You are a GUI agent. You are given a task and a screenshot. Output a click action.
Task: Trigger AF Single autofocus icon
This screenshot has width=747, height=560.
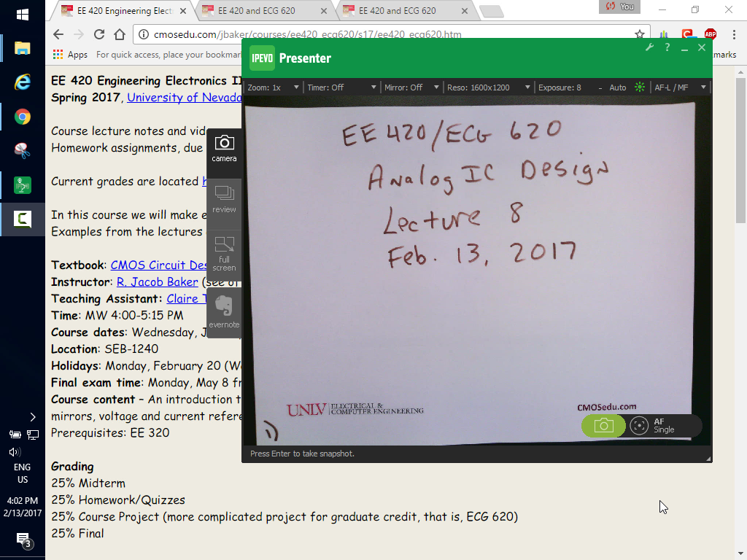(639, 425)
